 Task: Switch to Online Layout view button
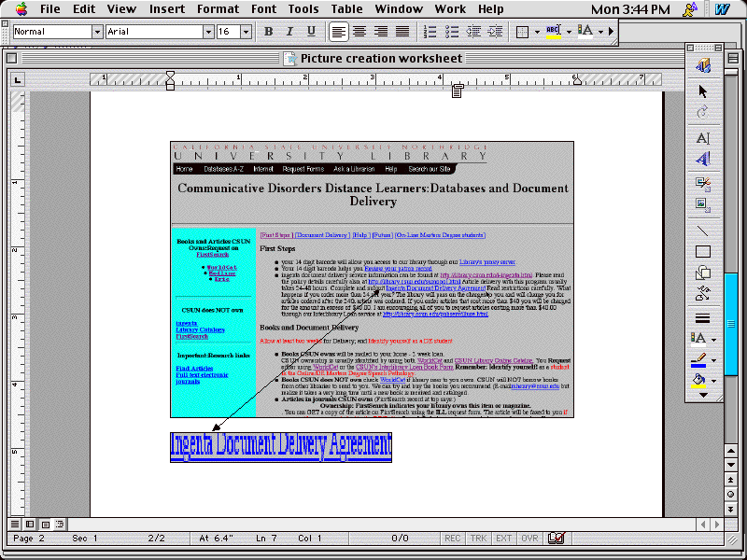30,525
